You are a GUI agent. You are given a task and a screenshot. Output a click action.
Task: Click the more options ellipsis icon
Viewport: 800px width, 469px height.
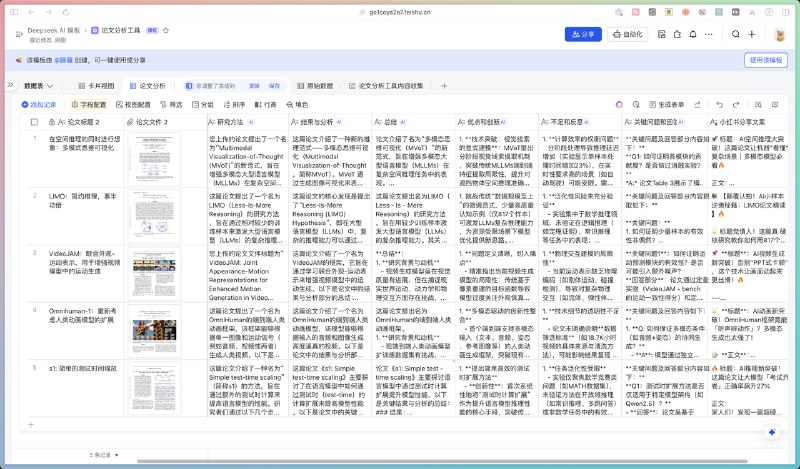click(x=709, y=34)
